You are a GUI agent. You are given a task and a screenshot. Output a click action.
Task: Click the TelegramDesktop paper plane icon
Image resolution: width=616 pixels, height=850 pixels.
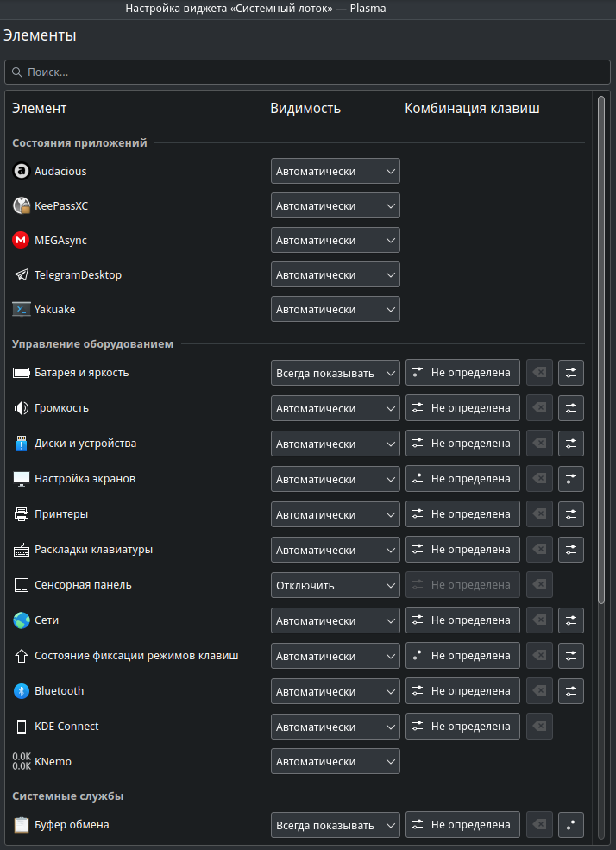(22, 274)
